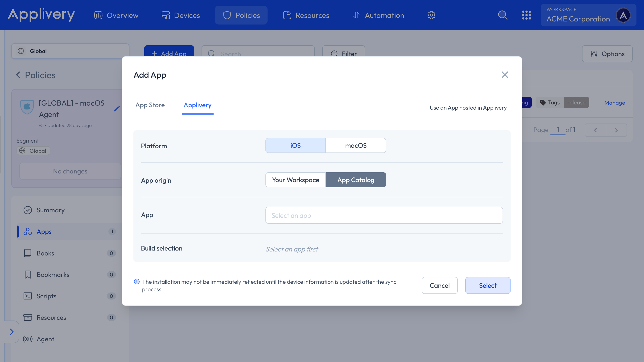The image size is (644, 362).
Task: Choose Your Workspace as app origin
Action: pos(296,180)
